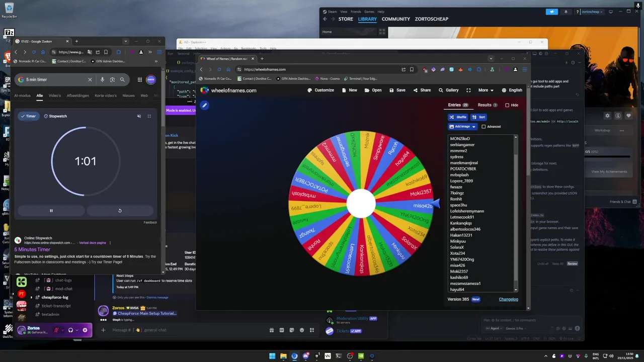Click the POTATOCYBER entry in the list
644x362 pixels.
[x=463, y=169]
